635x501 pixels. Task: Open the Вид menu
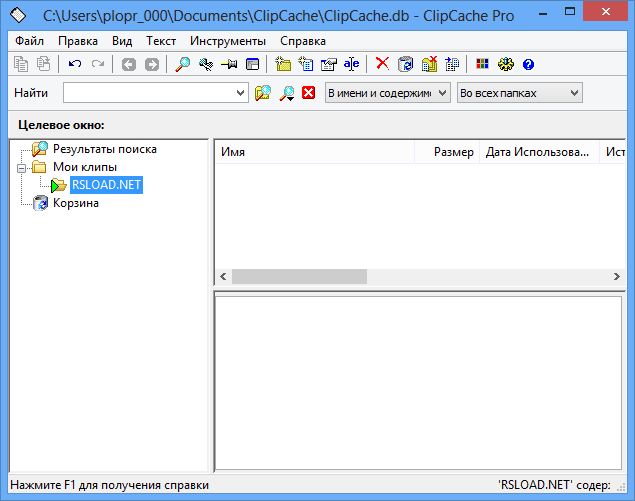click(x=122, y=41)
